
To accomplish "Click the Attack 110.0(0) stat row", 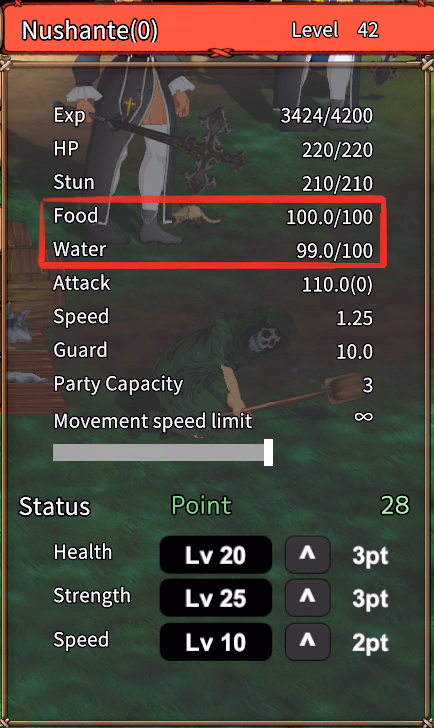I will tap(213, 284).
